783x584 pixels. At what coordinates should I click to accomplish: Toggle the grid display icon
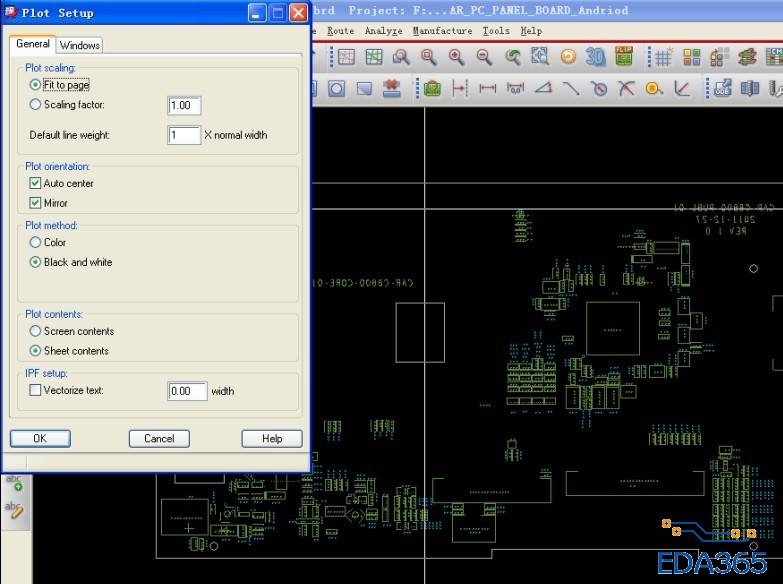click(663, 57)
